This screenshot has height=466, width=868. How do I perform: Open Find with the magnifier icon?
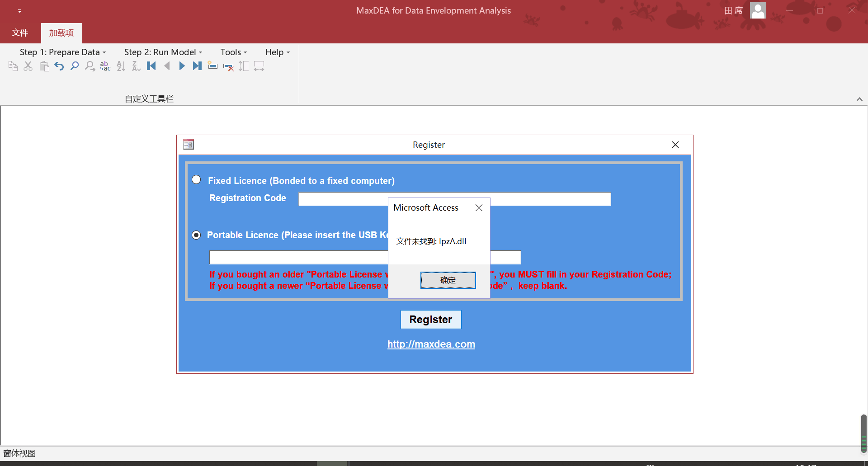coord(75,66)
